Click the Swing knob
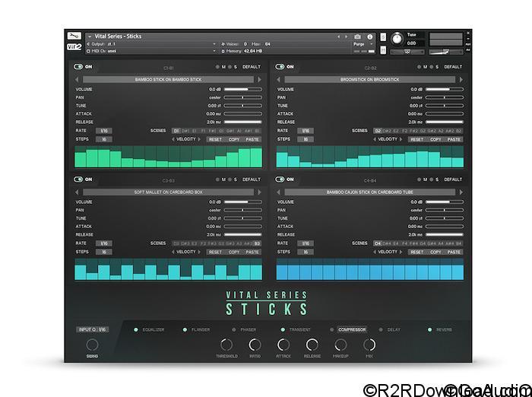The height and width of the screenshot is (397, 532). (x=92, y=345)
